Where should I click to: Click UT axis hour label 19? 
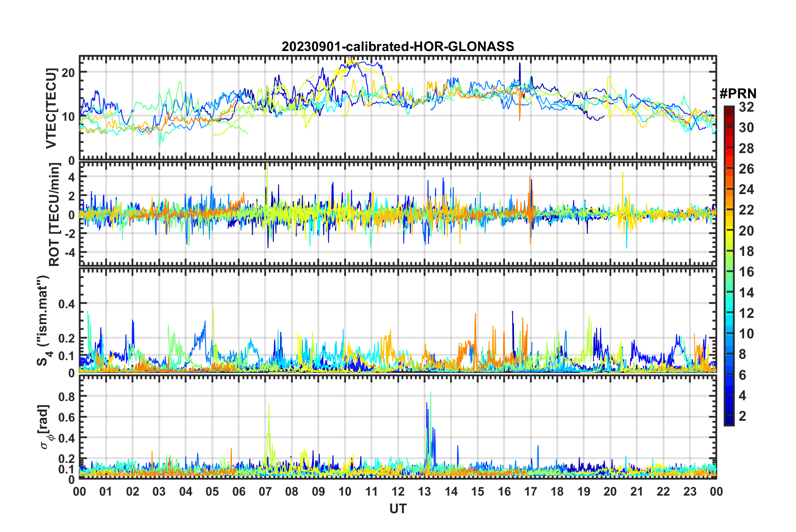pos(584,491)
